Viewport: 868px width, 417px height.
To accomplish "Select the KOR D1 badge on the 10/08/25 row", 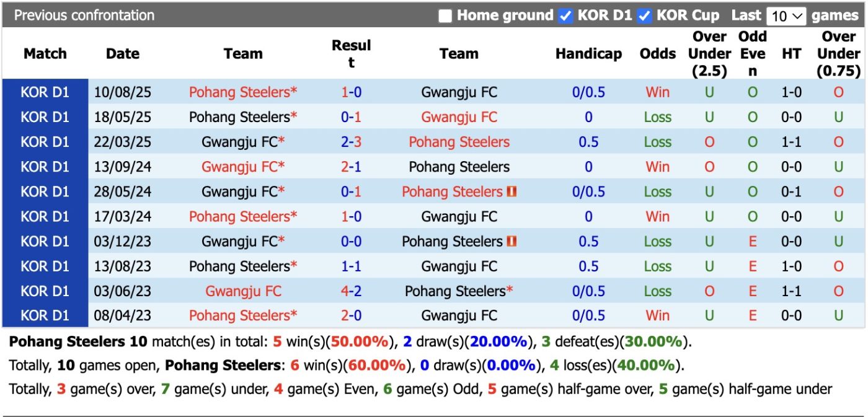I will click(x=45, y=92).
